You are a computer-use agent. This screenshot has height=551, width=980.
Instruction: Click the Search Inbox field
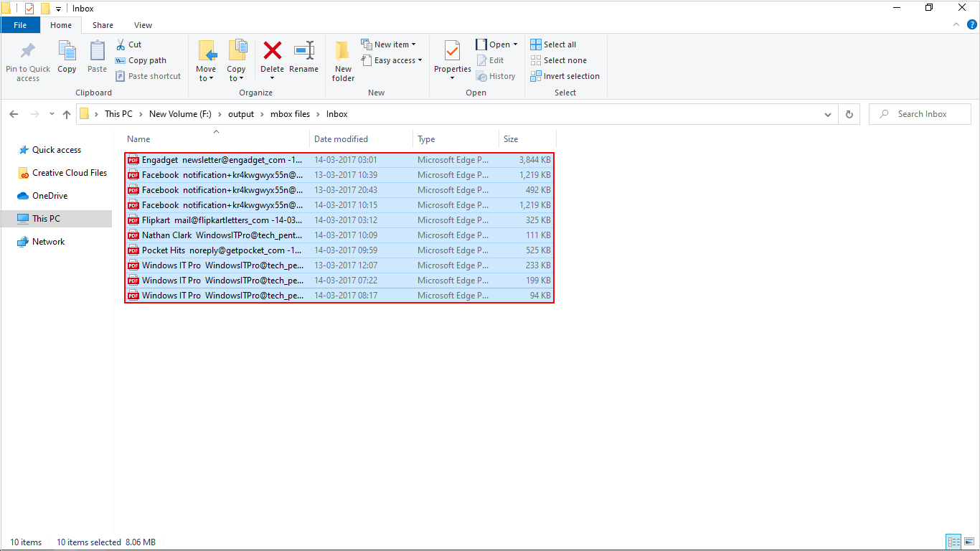(x=920, y=114)
